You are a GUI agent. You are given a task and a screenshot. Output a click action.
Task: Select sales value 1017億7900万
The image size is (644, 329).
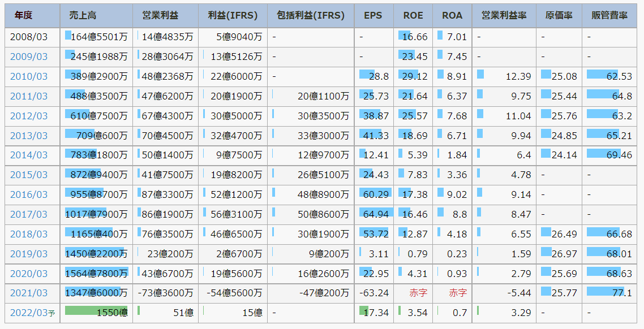96,214
